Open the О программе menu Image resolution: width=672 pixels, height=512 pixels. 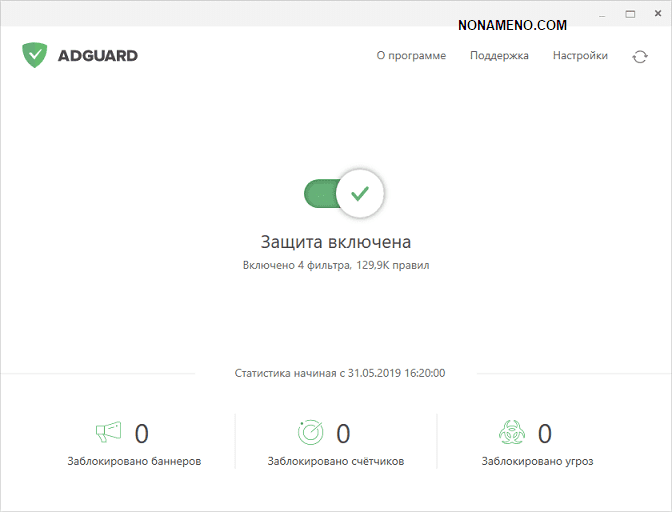pos(411,56)
